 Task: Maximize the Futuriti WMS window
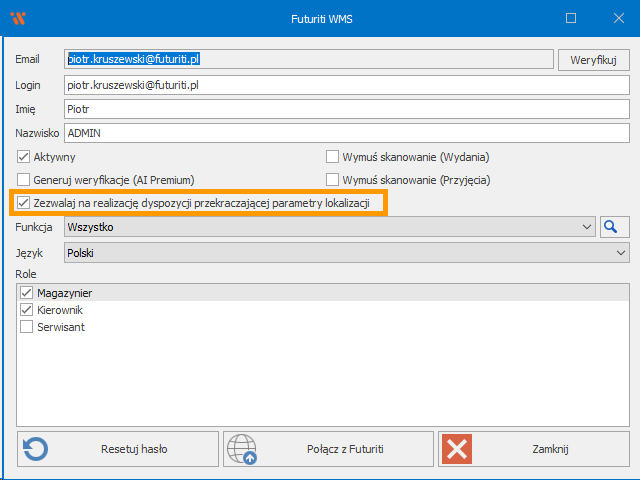click(571, 18)
